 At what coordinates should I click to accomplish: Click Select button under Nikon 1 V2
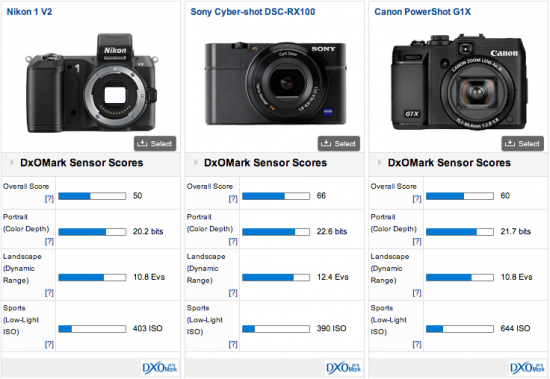click(155, 144)
